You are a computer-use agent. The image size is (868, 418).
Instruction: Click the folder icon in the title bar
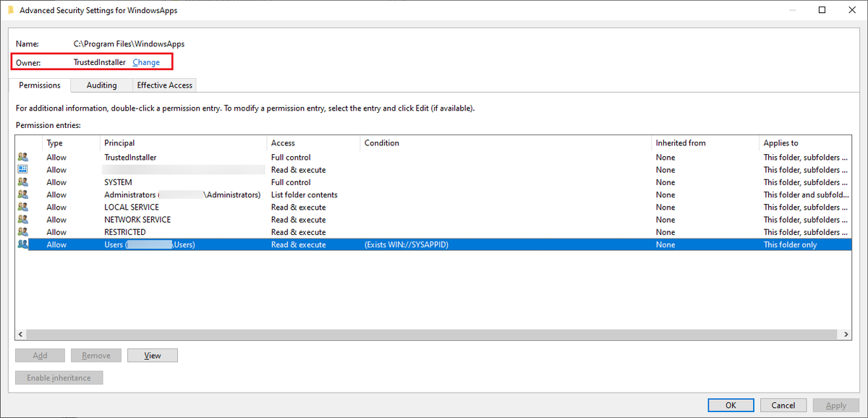(x=10, y=10)
